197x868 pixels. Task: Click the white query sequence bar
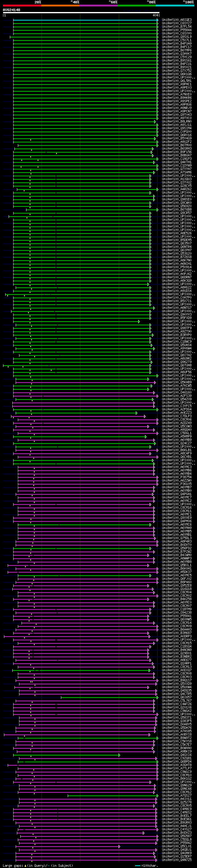coord(81,13)
